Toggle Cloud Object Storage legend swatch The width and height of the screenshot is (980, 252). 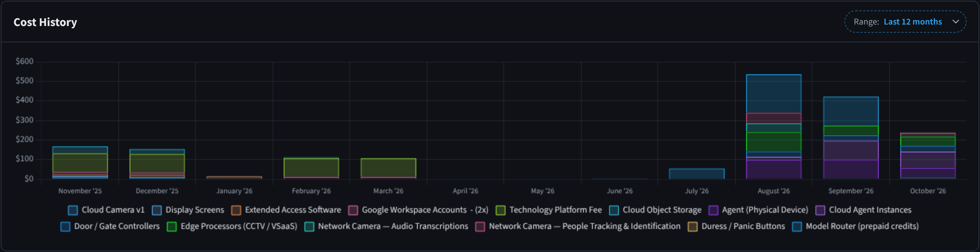tap(614, 210)
